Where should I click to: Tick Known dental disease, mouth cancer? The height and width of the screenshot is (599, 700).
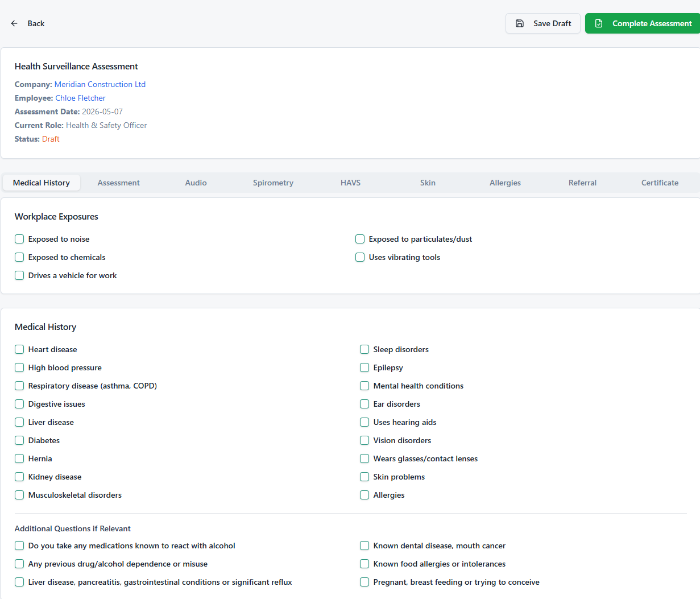point(365,546)
